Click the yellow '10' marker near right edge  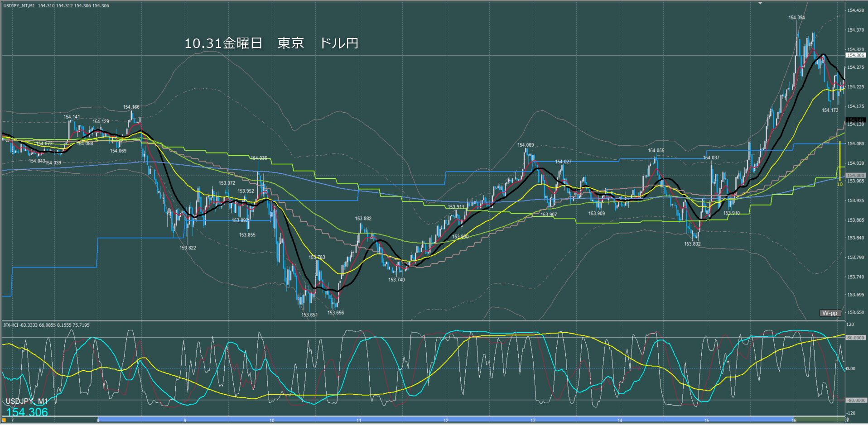coord(839,184)
